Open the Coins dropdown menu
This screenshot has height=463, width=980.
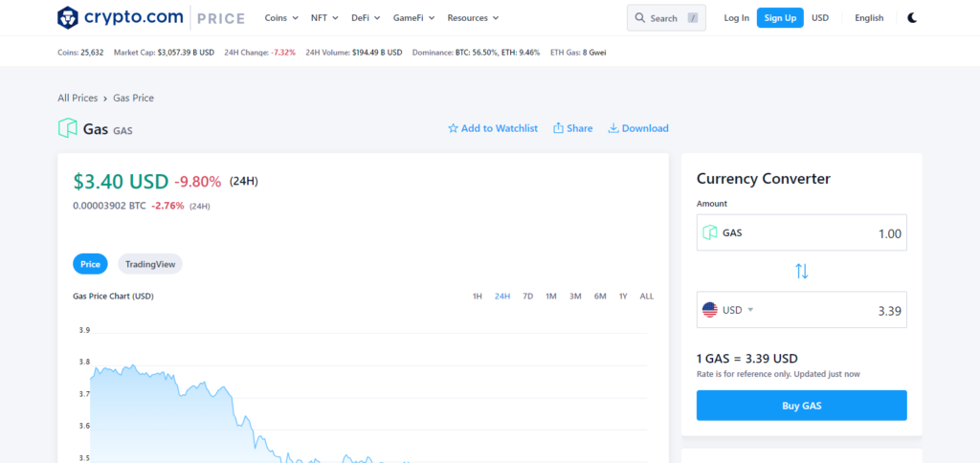click(x=281, y=18)
